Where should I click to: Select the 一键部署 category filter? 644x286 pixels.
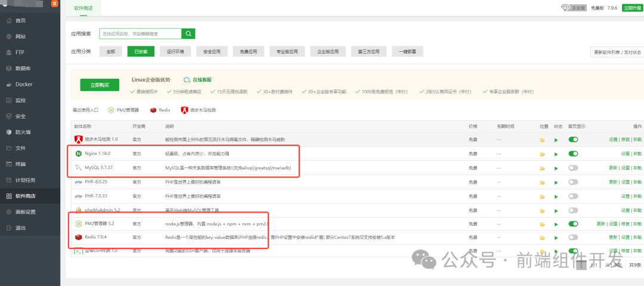click(x=407, y=51)
